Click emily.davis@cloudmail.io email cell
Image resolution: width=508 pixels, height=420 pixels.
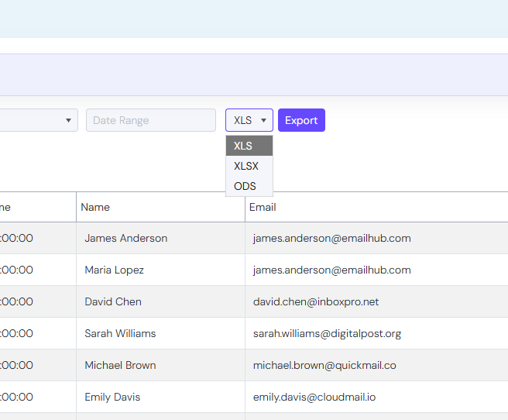coord(376,397)
